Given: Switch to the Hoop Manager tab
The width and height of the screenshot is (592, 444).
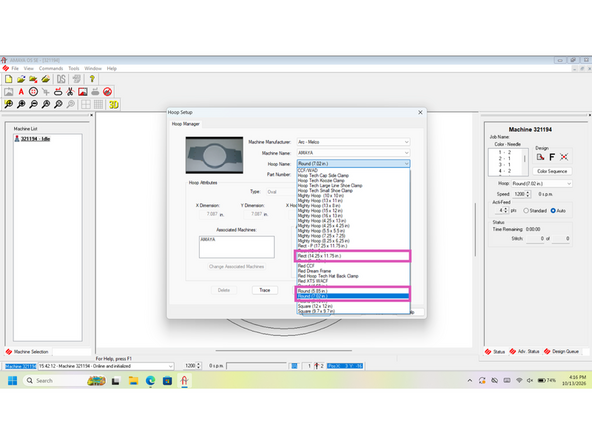Looking at the screenshot, I should point(185,124).
